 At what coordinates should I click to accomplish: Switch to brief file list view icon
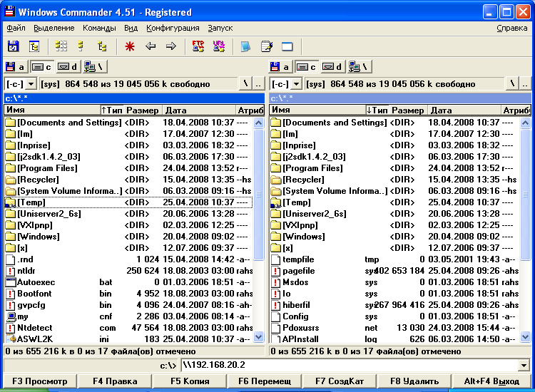[x=61, y=46]
